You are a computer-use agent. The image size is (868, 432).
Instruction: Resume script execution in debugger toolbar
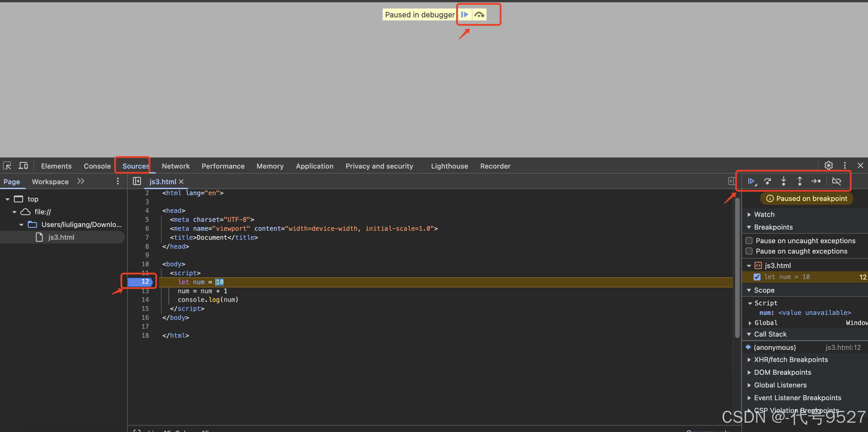(751, 181)
